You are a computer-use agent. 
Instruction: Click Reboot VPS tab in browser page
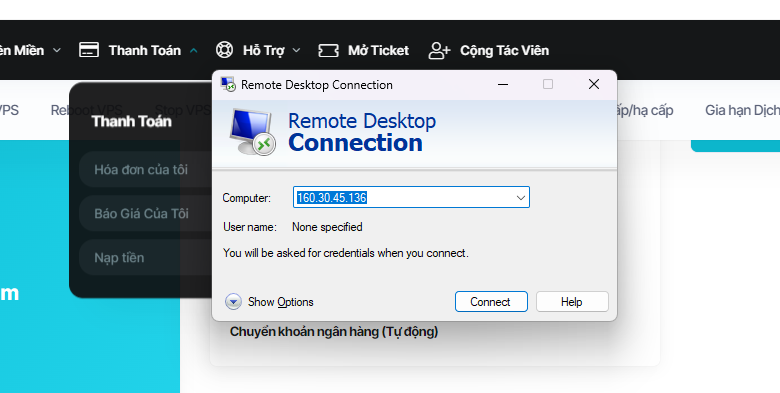coord(87,110)
